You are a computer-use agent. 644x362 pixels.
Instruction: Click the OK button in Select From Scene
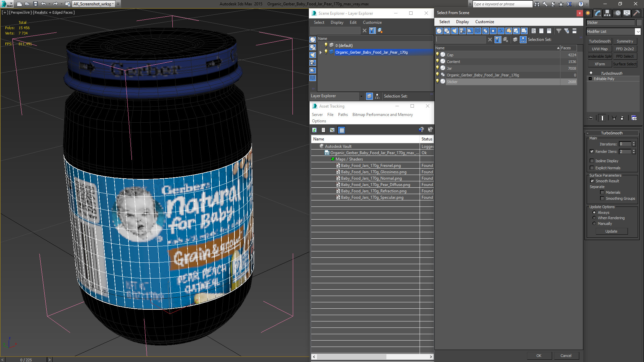[x=539, y=356]
